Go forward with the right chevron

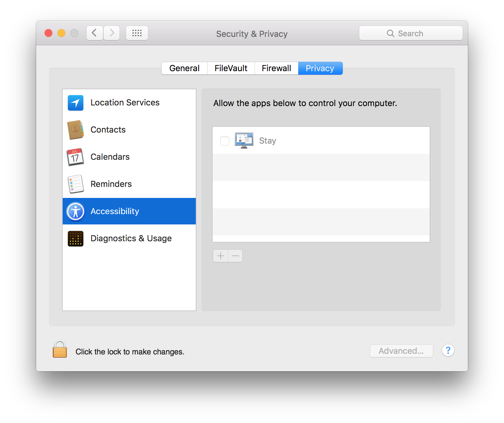(x=112, y=33)
